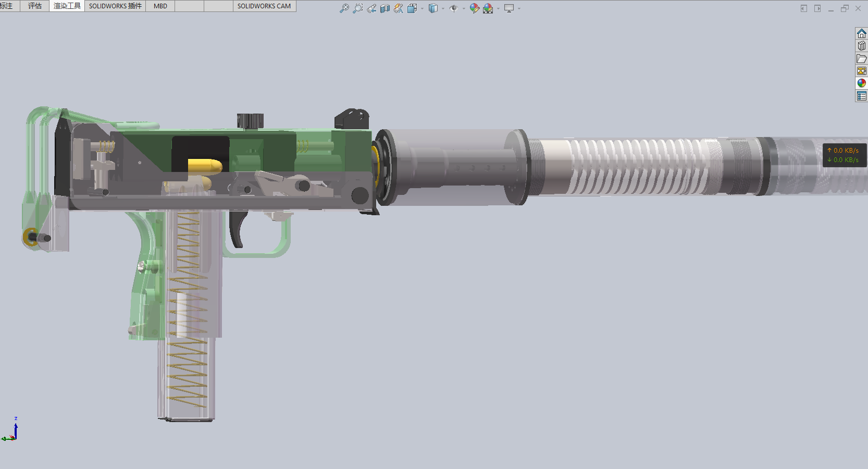This screenshot has width=868, height=469.
Task: Open the Custom Properties pane
Action: (x=862, y=96)
